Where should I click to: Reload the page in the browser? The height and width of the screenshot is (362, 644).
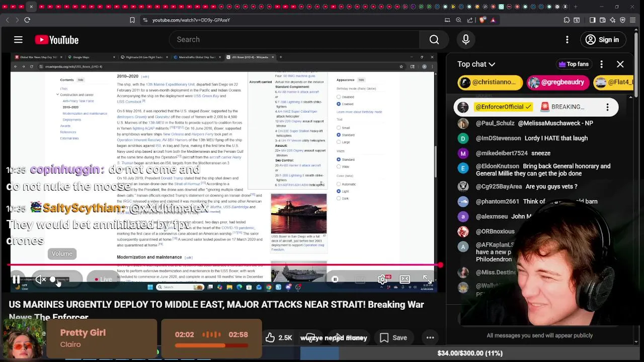click(x=27, y=20)
